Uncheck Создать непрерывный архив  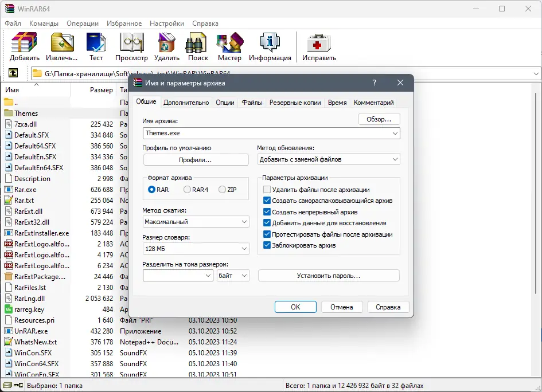pos(267,211)
